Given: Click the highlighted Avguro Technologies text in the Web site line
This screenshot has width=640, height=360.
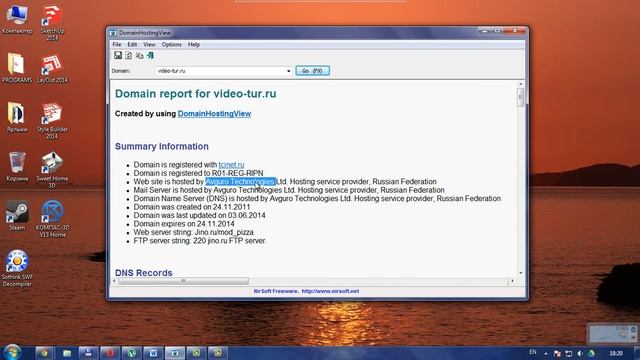Looking at the screenshot, I should (x=241, y=182).
